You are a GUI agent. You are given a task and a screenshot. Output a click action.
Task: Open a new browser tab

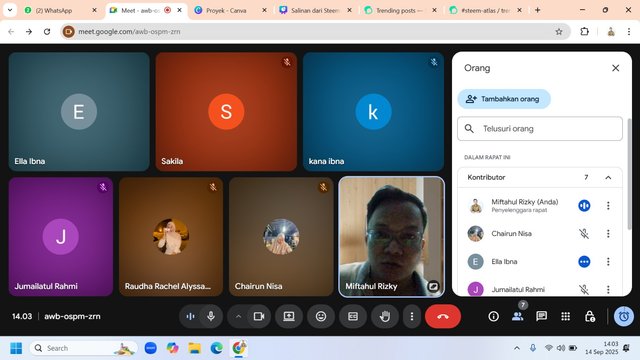tap(538, 10)
